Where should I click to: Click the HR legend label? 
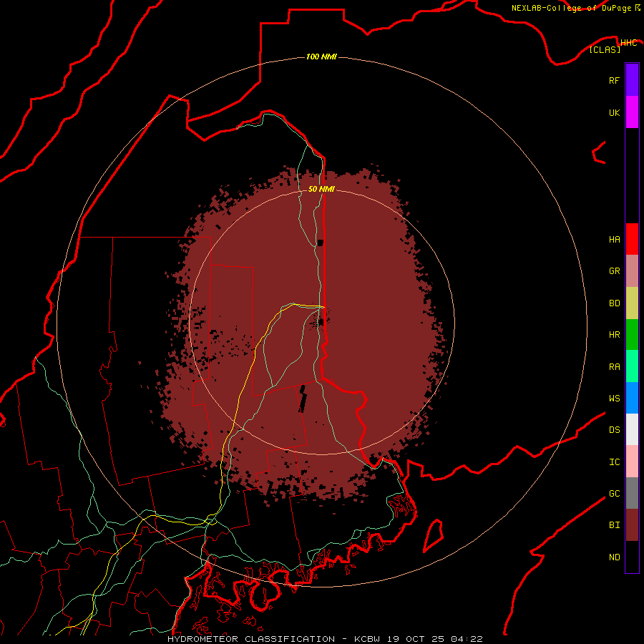[x=614, y=335]
